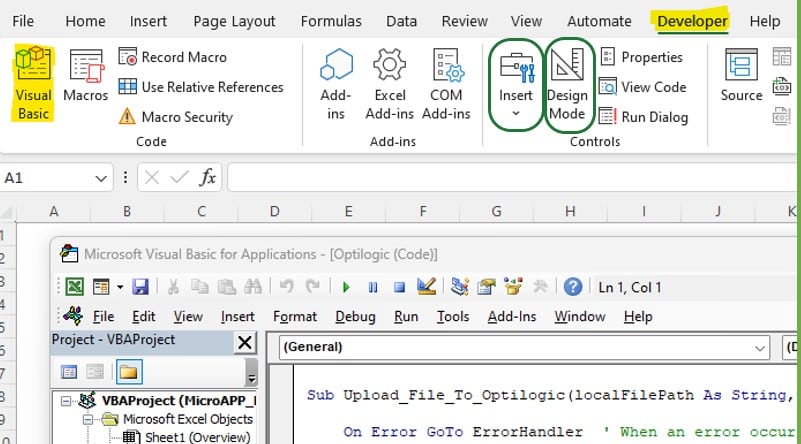The height and width of the screenshot is (444, 801).
Task: Open the VBA editor Edit menu
Action: (144, 317)
